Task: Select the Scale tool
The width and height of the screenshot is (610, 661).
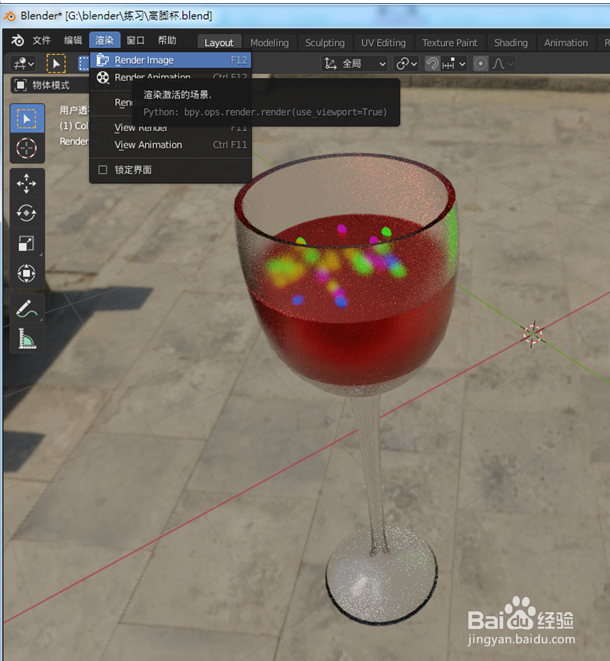Action: click(x=27, y=243)
